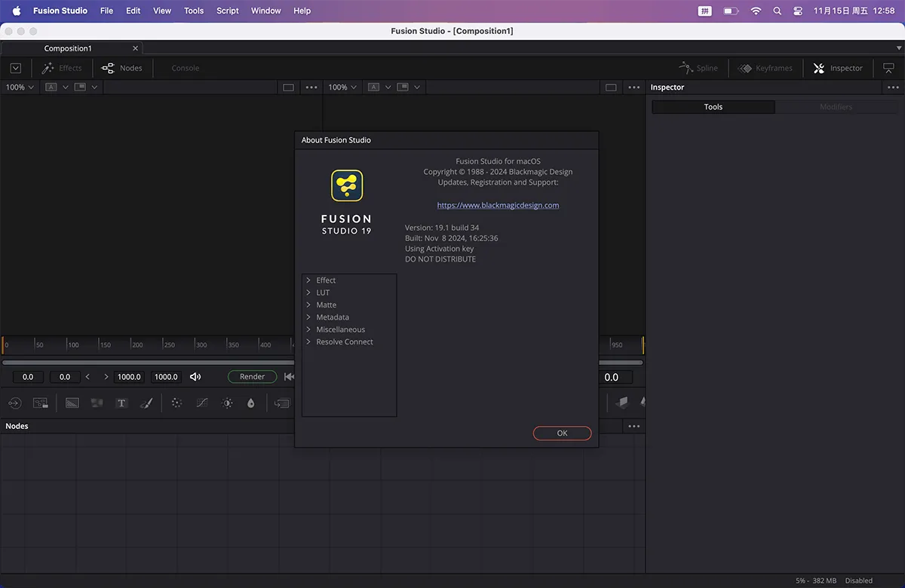905x588 pixels.
Task: Click the left viewer A buffer icon
Action: click(x=51, y=87)
